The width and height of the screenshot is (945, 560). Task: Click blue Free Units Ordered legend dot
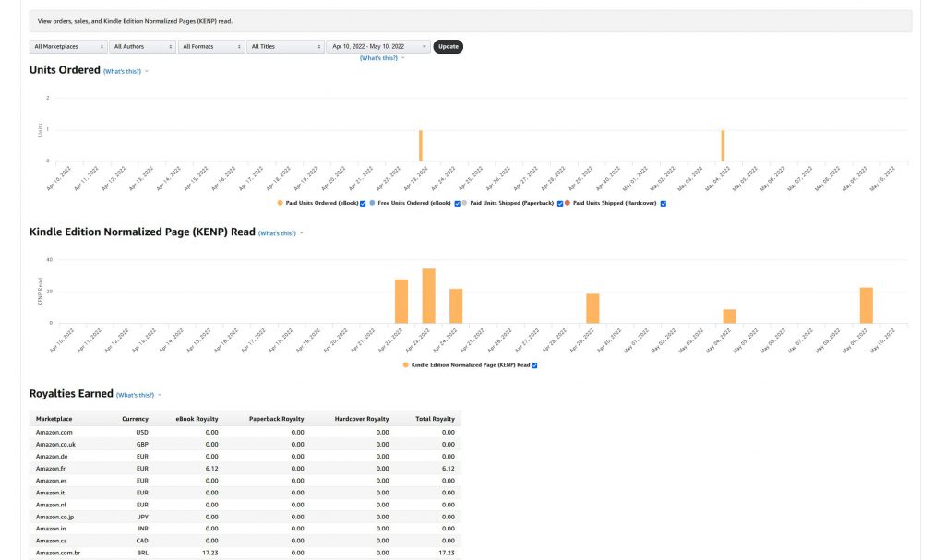coord(373,203)
